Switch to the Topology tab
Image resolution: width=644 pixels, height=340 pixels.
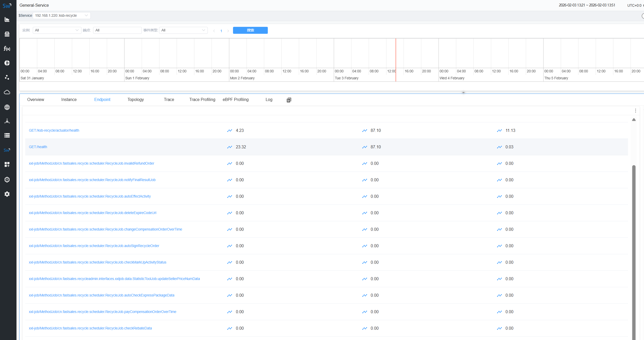(x=136, y=99)
